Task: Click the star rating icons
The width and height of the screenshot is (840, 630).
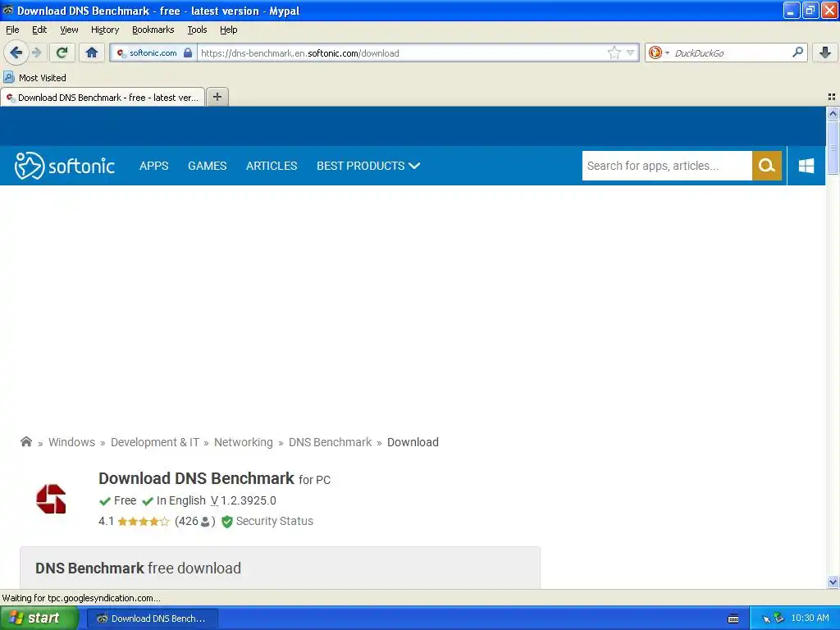Action: [143, 521]
